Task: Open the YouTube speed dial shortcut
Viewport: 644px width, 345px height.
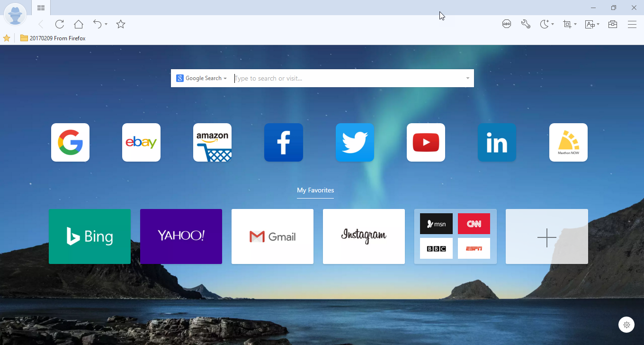Action: (425, 142)
